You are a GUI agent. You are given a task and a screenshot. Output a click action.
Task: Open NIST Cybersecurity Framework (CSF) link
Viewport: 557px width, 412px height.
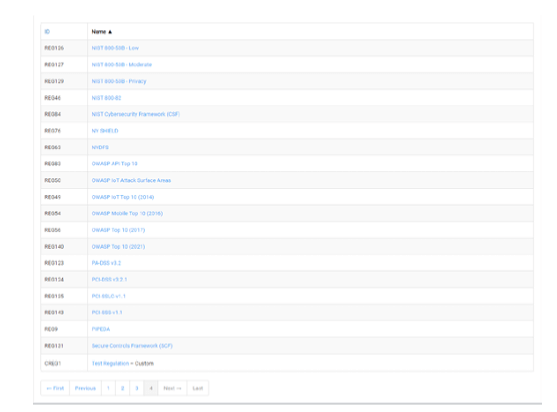[136, 114]
